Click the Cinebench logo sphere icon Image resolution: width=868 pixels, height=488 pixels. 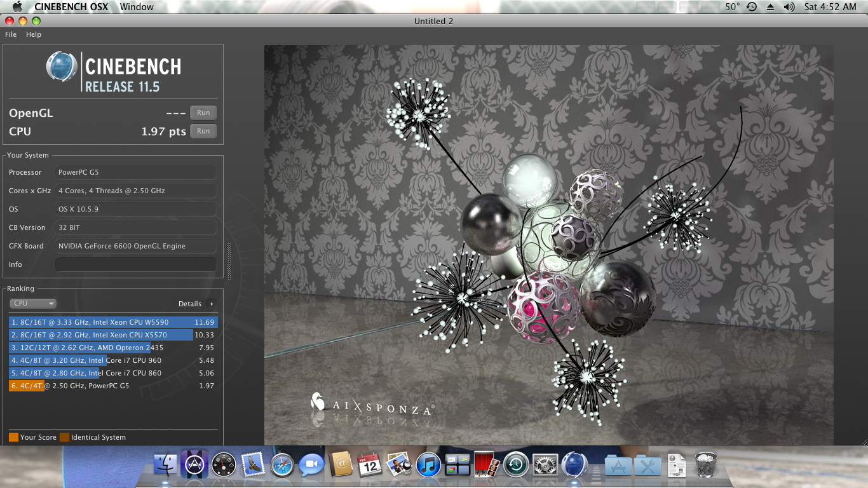pyautogui.click(x=62, y=67)
